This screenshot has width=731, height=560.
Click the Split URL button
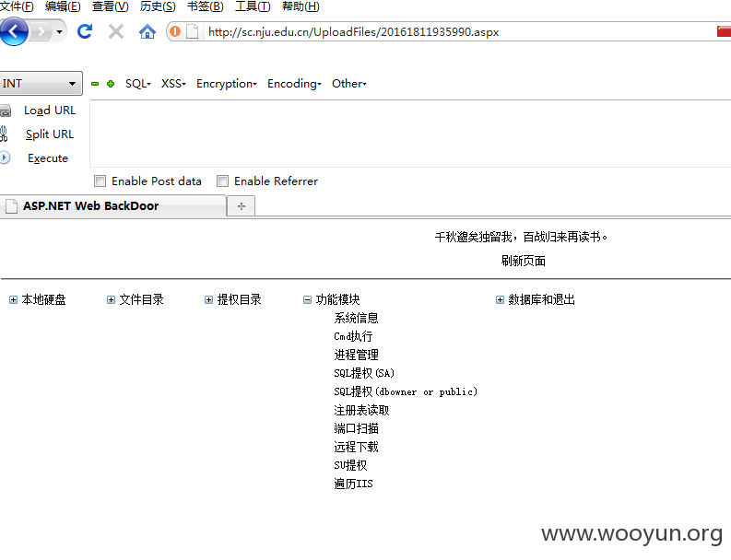click(50, 134)
